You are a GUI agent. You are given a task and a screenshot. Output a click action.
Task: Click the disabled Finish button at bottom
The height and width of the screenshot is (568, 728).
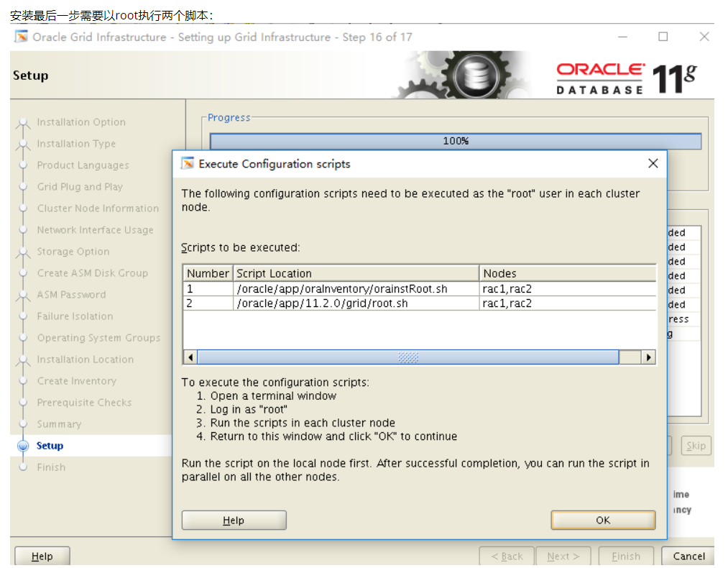(626, 556)
